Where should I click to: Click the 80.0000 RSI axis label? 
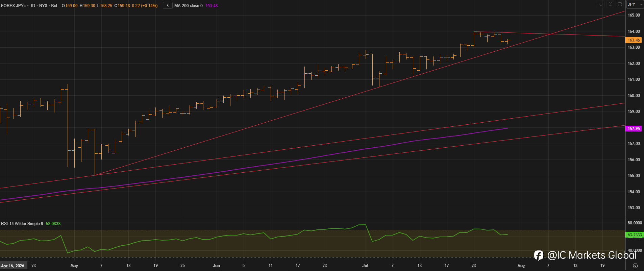tap(635, 223)
